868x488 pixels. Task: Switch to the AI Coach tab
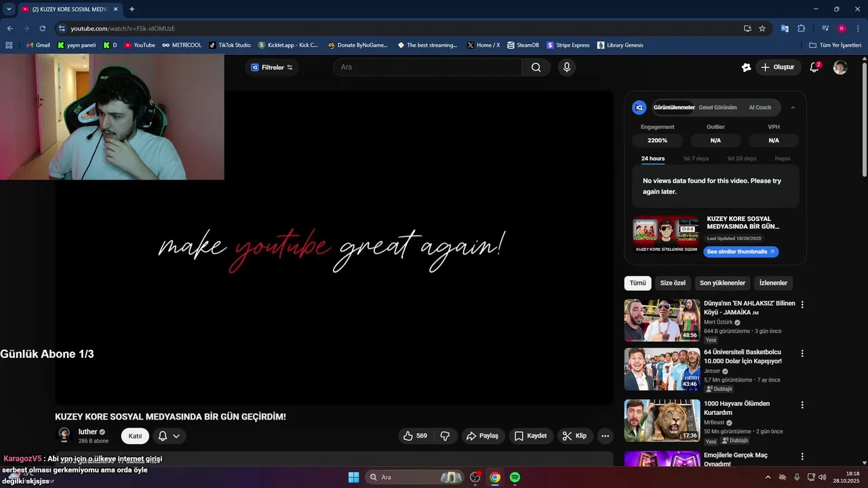pos(759,107)
